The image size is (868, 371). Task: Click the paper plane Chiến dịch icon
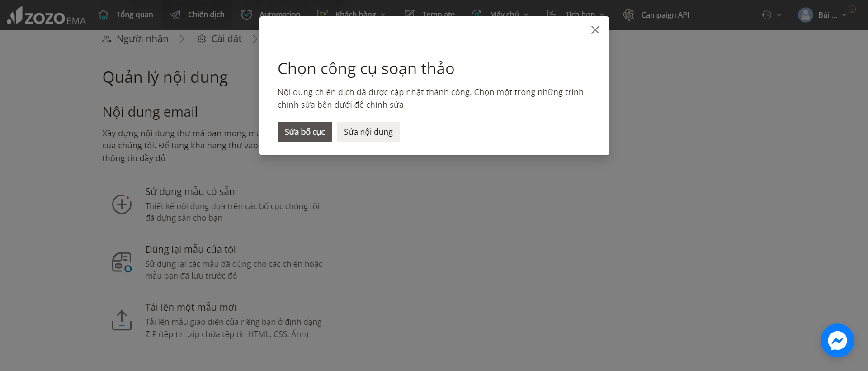175,15
